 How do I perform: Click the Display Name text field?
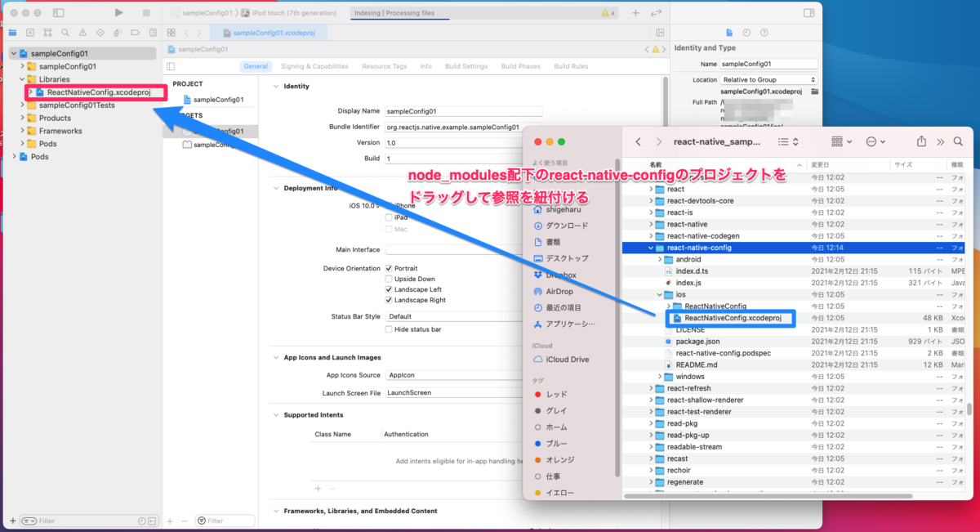[x=463, y=110]
